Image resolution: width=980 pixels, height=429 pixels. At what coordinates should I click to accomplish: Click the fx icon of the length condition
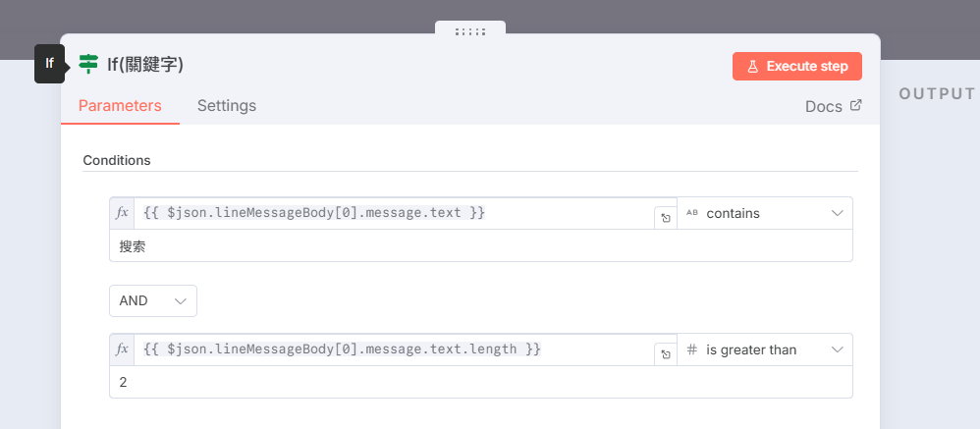(122, 349)
